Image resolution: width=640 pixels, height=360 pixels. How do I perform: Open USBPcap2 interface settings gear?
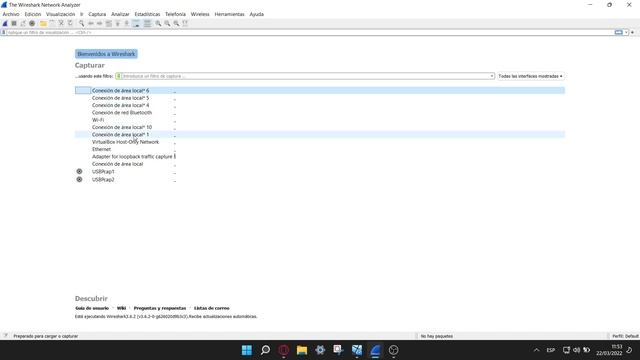coord(79,179)
